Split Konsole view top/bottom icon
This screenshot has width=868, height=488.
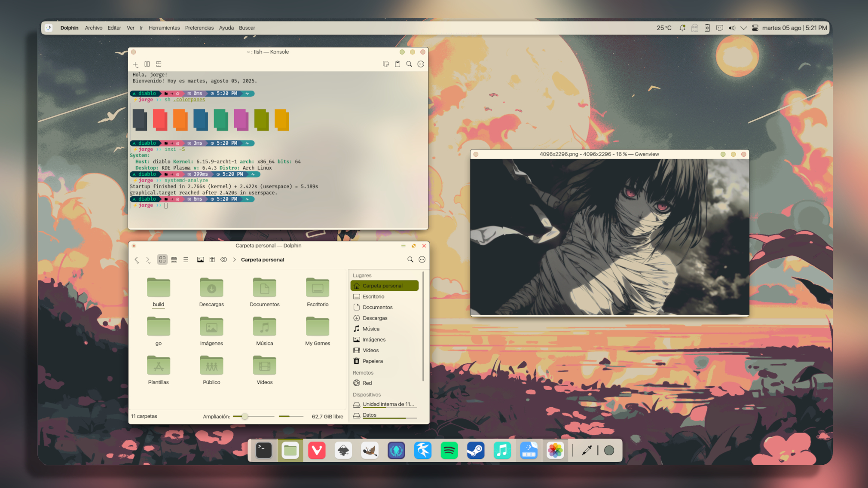pyautogui.click(x=159, y=64)
